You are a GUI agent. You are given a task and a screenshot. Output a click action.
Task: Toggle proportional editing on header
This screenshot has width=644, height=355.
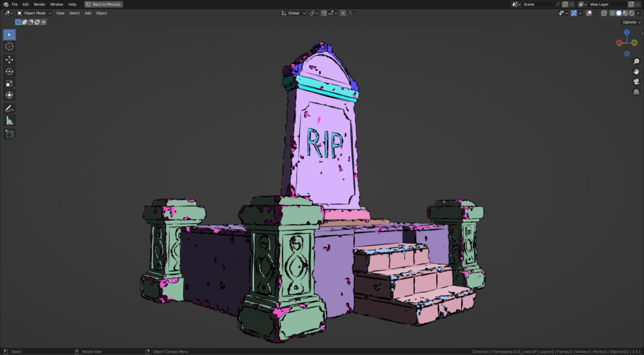pyautogui.click(x=343, y=13)
